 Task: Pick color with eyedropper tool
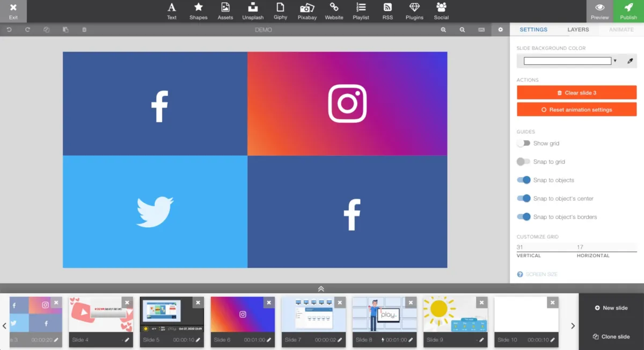click(630, 61)
